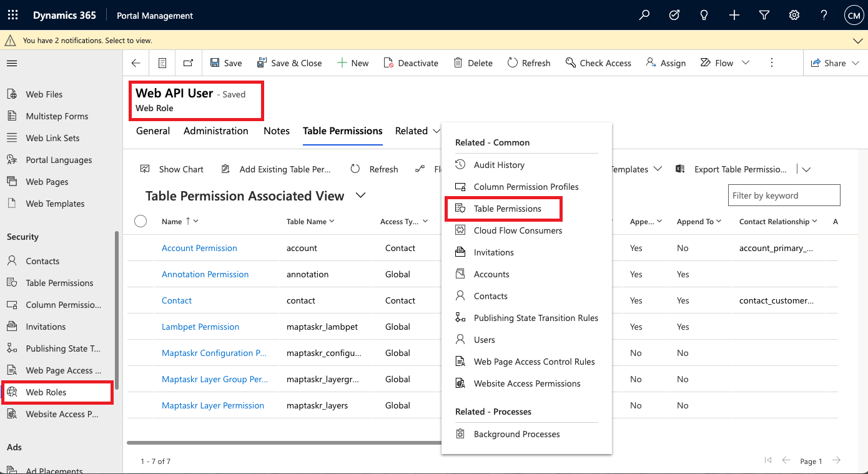Open the advanced find funnel icon

tap(764, 15)
